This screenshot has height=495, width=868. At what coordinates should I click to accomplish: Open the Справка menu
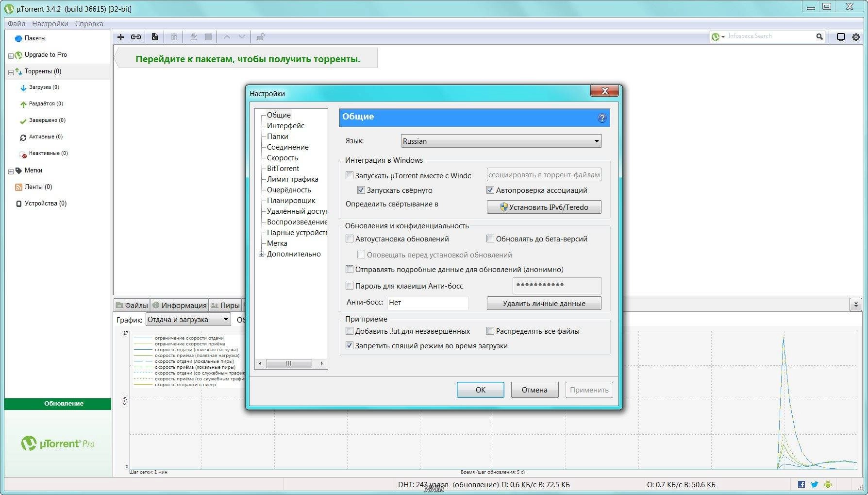coord(89,23)
